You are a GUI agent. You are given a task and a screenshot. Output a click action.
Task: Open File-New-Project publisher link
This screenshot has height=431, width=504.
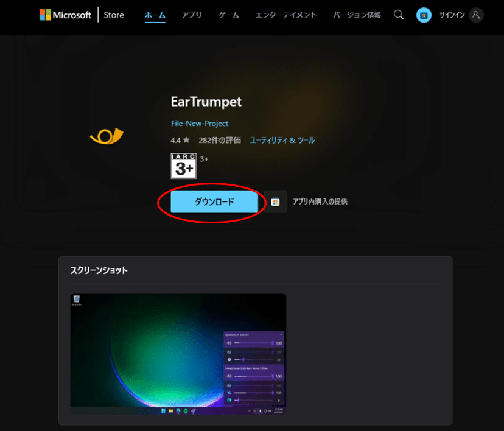(200, 124)
